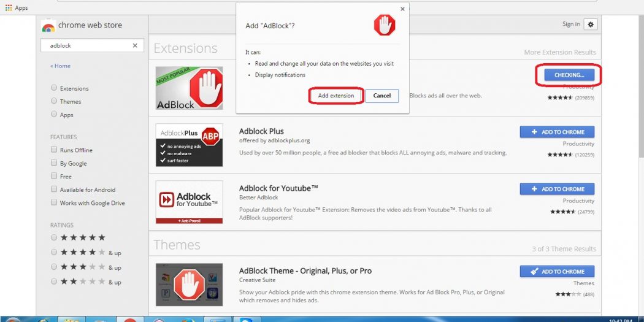The height and width of the screenshot is (322, 644).
Task: Add AdBlock Theme to Chrome
Action: click(557, 272)
